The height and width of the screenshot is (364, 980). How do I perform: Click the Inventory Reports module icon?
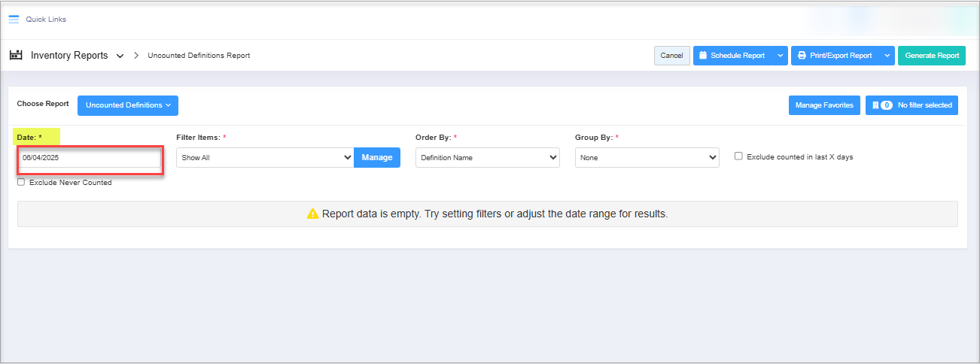(15, 55)
